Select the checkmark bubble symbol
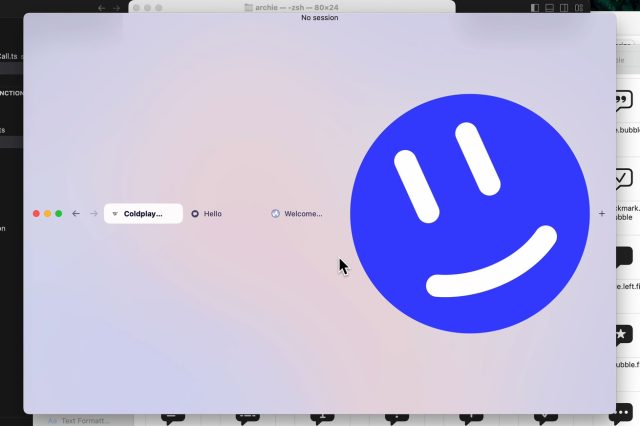Viewport: 640px width, 426px height. (622, 179)
